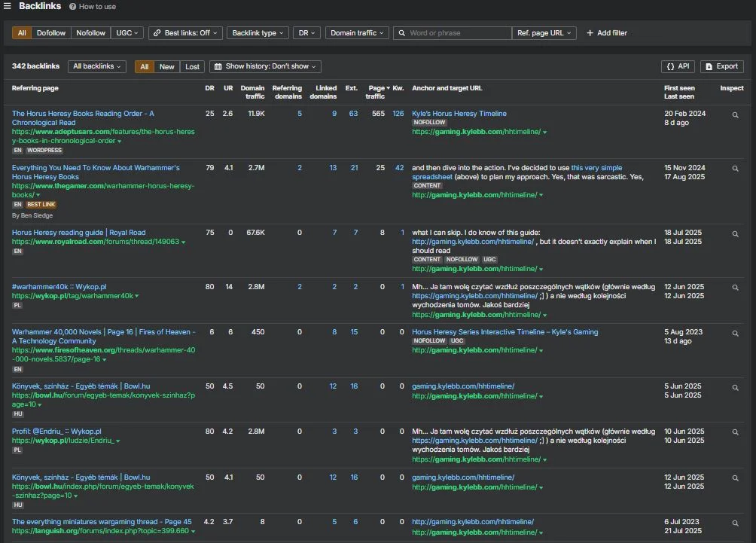Image resolution: width=756 pixels, height=543 pixels.
Task: Open Everything You Need To Know About Warhammer's link
Action: (96, 172)
